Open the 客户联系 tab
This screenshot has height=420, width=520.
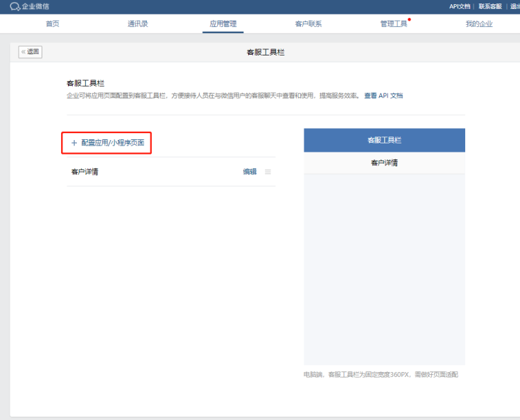point(308,24)
